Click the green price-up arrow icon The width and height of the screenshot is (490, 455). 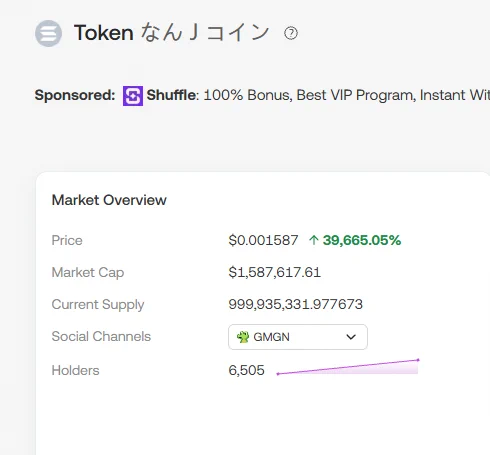point(314,240)
